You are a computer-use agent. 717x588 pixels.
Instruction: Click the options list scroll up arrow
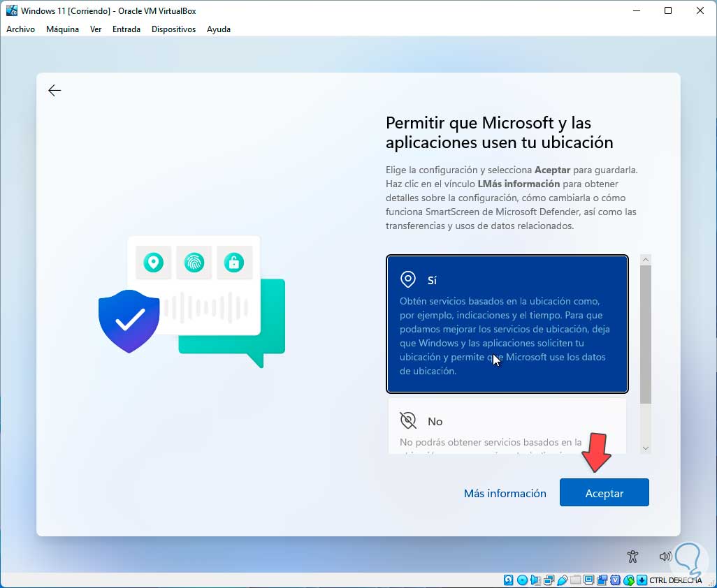646,260
